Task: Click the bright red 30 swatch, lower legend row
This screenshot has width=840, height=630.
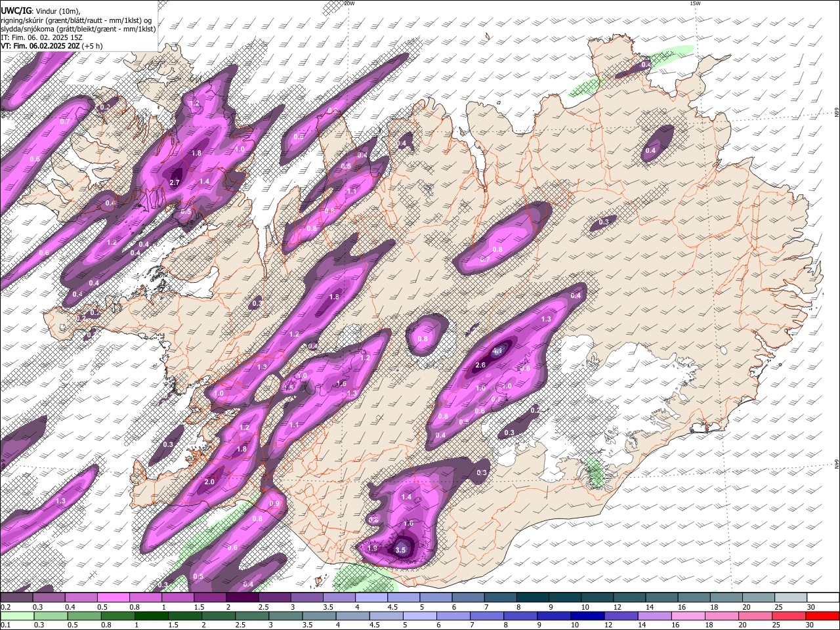Action: 822,616
